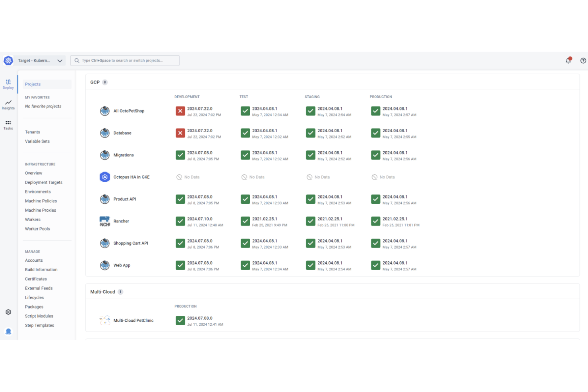The height and width of the screenshot is (392, 588).
Task: Open Rancher Test release 2021.02.25.1
Action: [x=265, y=219]
